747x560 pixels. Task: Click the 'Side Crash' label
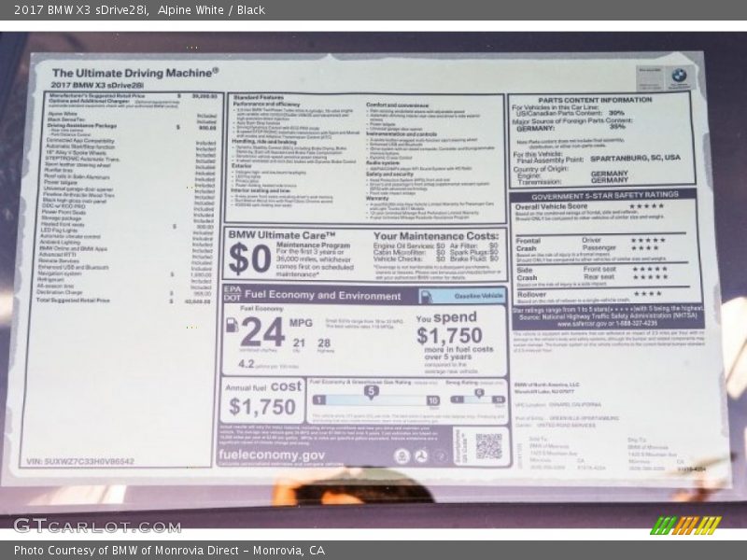pyautogui.click(x=527, y=273)
